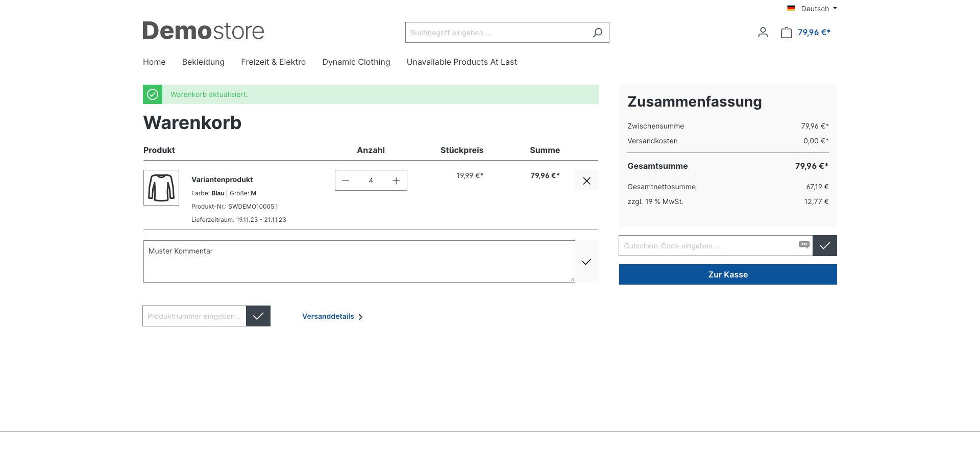Click Demostore logo
The width and height of the screenshot is (980, 457).
click(203, 31)
